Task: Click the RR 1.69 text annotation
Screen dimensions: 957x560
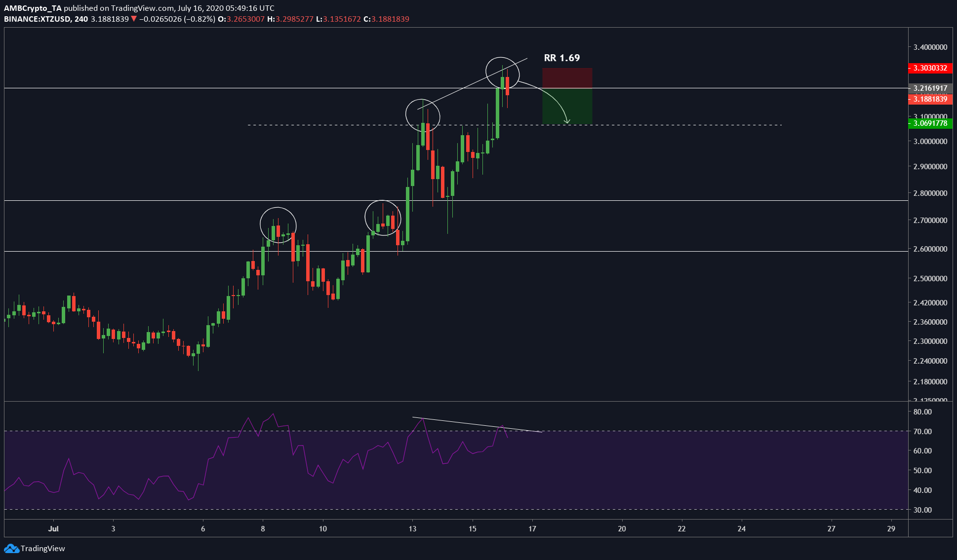Action: tap(562, 58)
